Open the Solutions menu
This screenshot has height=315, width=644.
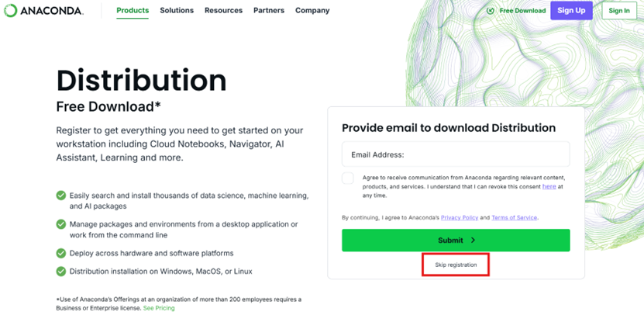[x=177, y=11]
